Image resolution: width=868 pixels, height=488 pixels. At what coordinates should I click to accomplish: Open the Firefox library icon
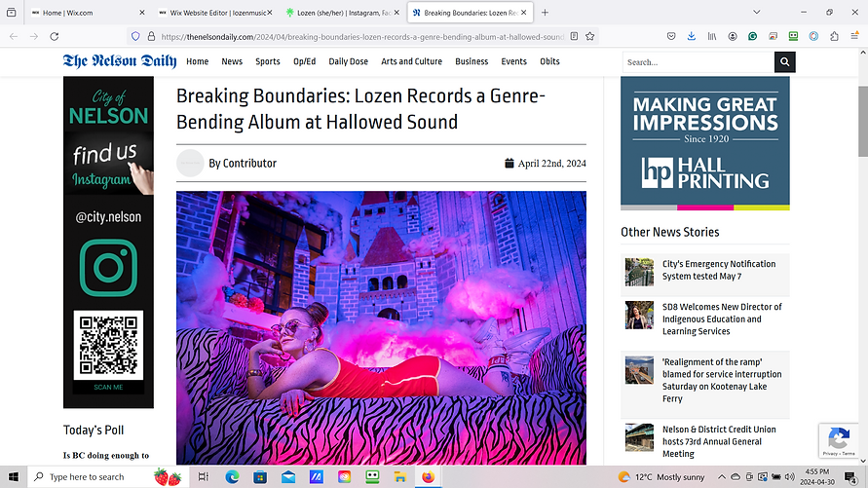[x=712, y=36]
